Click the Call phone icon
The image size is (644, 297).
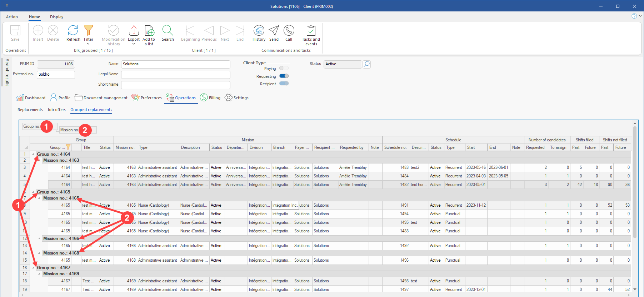pos(289,31)
